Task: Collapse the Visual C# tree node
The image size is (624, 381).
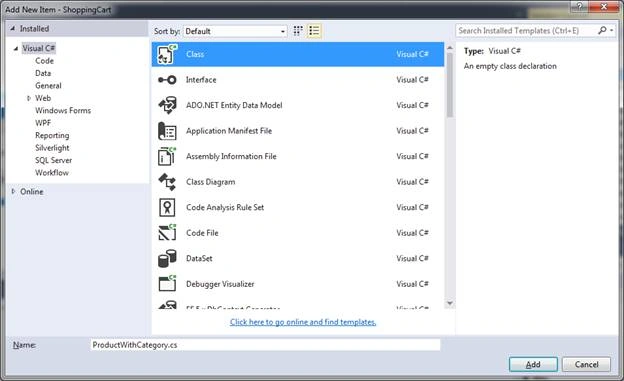Action: click(16, 49)
